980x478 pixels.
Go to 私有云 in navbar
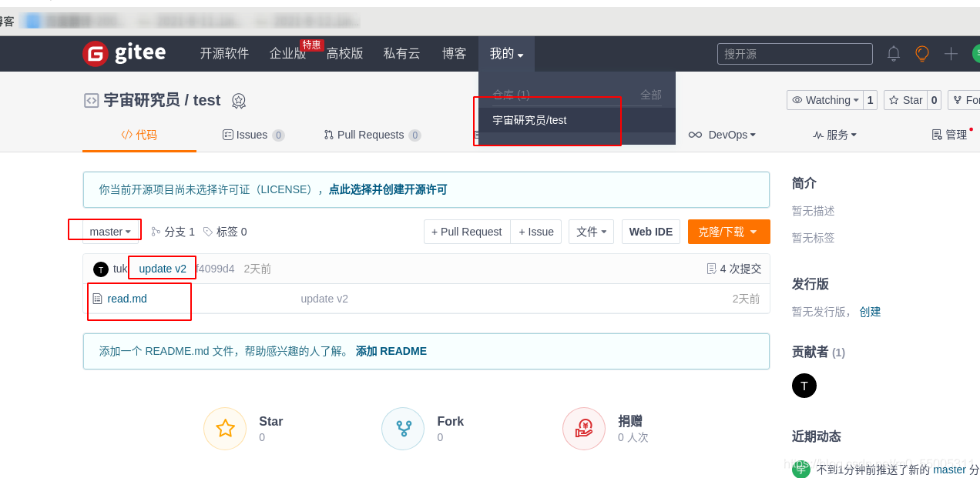coord(402,54)
